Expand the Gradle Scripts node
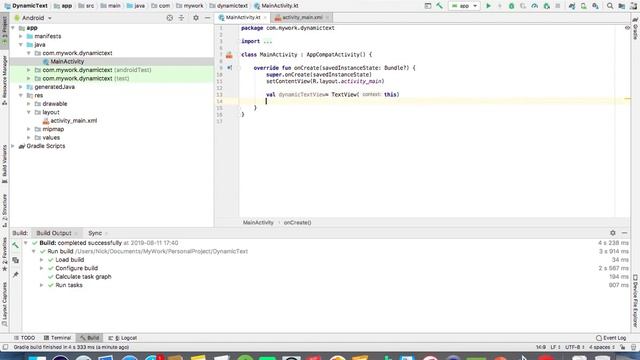 [x=13, y=146]
